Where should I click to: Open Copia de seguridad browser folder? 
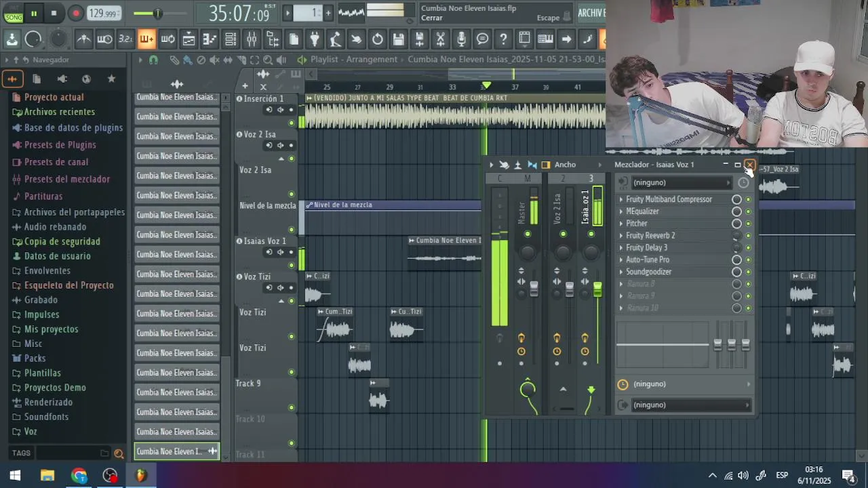point(56,241)
